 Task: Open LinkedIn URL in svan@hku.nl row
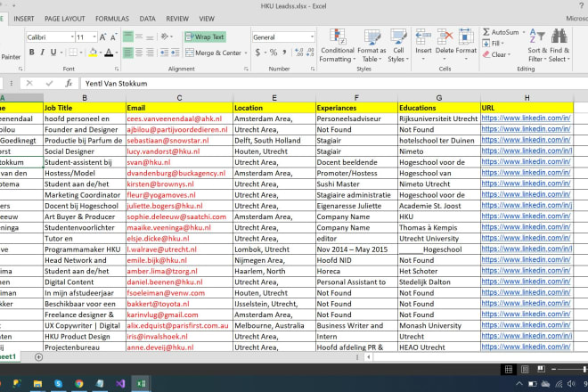526,161
